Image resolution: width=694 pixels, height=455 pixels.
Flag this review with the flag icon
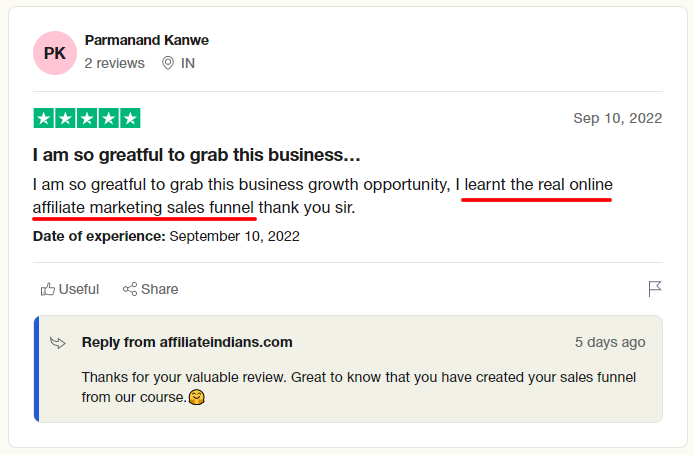[655, 289]
